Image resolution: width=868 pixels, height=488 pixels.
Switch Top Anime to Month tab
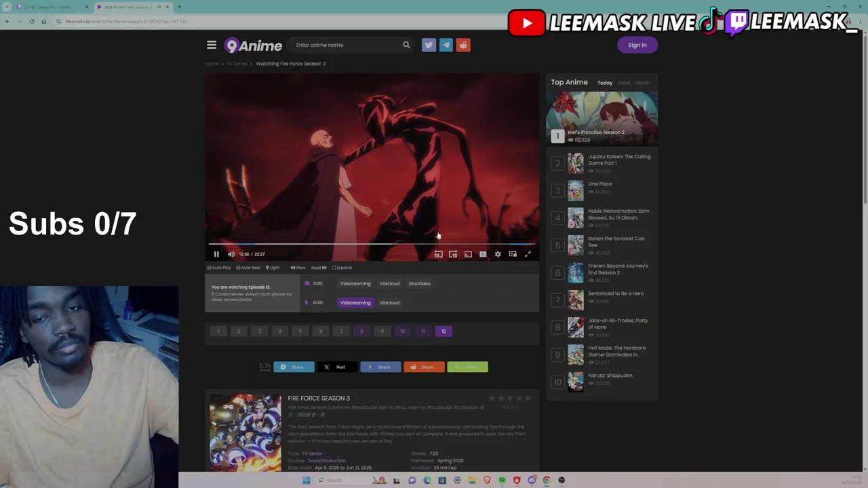point(642,83)
